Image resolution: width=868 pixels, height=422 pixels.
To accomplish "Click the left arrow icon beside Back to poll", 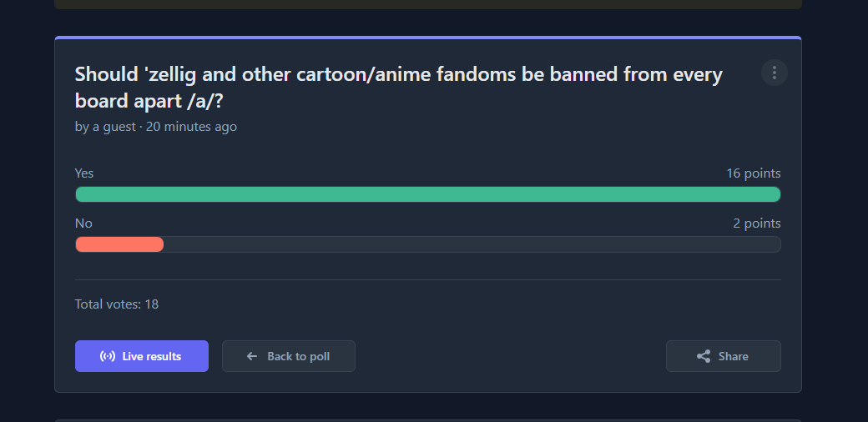I will point(252,356).
